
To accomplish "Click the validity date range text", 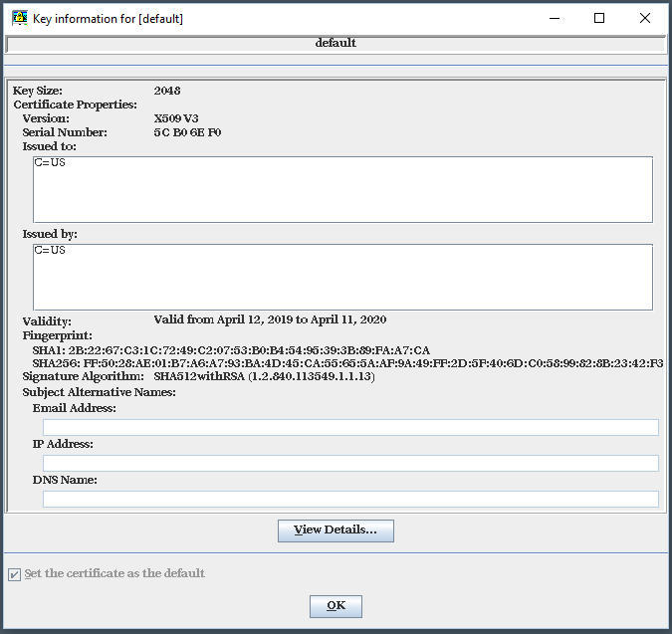I will point(270,319).
